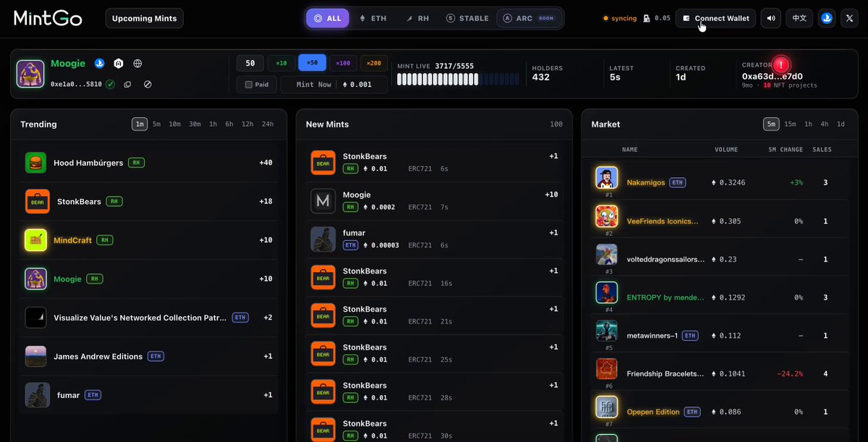Viewport: 868px width, 442px height.
Task: Click the metawinners–1 collection icon
Action: (x=606, y=331)
